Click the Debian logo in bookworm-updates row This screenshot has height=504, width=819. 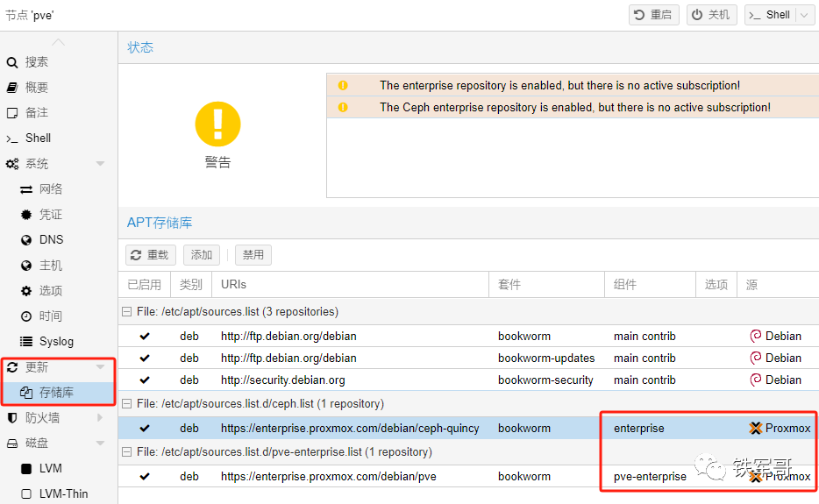(x=755, y=358)
